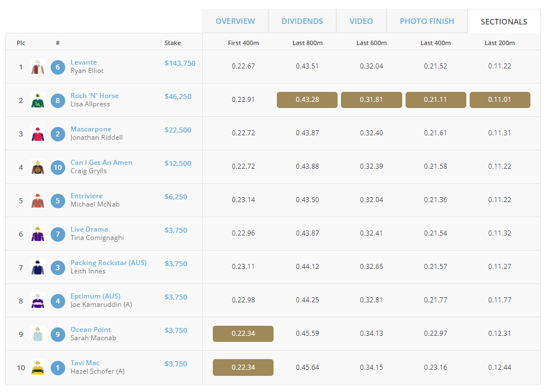Image resolution: width=551 pixels, height=392 pixels.
Task: Click Mascarpone's red jockey silks icon
Action: tap(37, 134)
